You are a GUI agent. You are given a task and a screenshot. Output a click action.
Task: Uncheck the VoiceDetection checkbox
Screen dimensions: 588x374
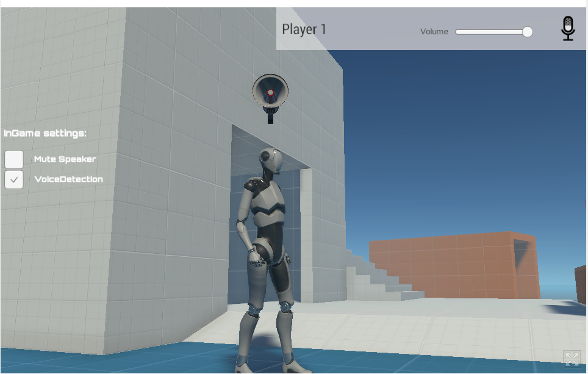point(14,180)
